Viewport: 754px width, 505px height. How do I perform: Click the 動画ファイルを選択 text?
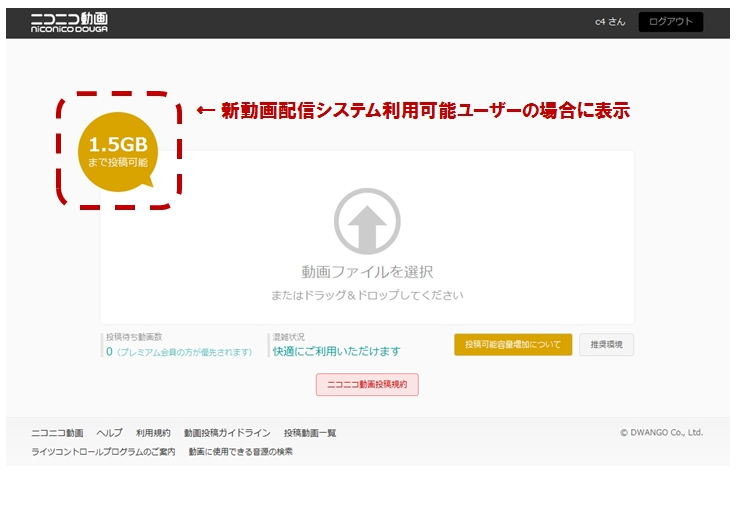[367, 272]
